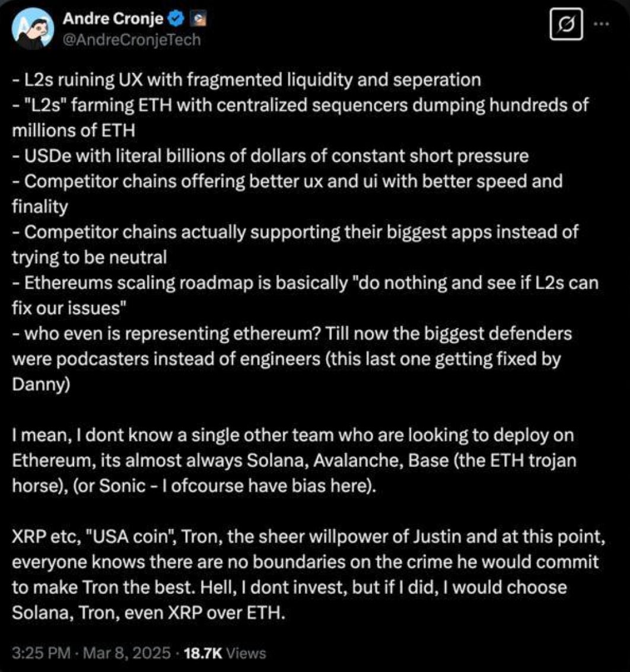Click the final line Solana, Tron, even XRP over ETH
Viewport: 630px width, 672px height.
point(149,613)
